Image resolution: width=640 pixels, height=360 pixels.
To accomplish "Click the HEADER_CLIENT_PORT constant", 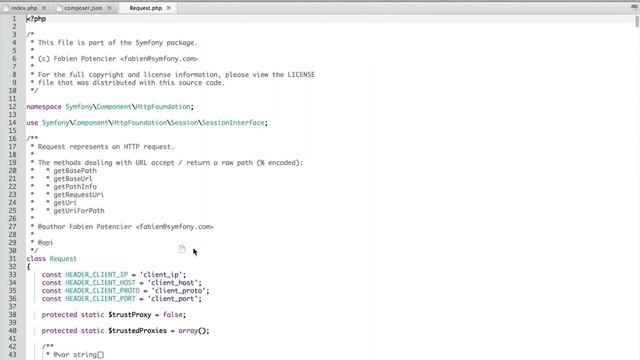I will click(100, 298).
